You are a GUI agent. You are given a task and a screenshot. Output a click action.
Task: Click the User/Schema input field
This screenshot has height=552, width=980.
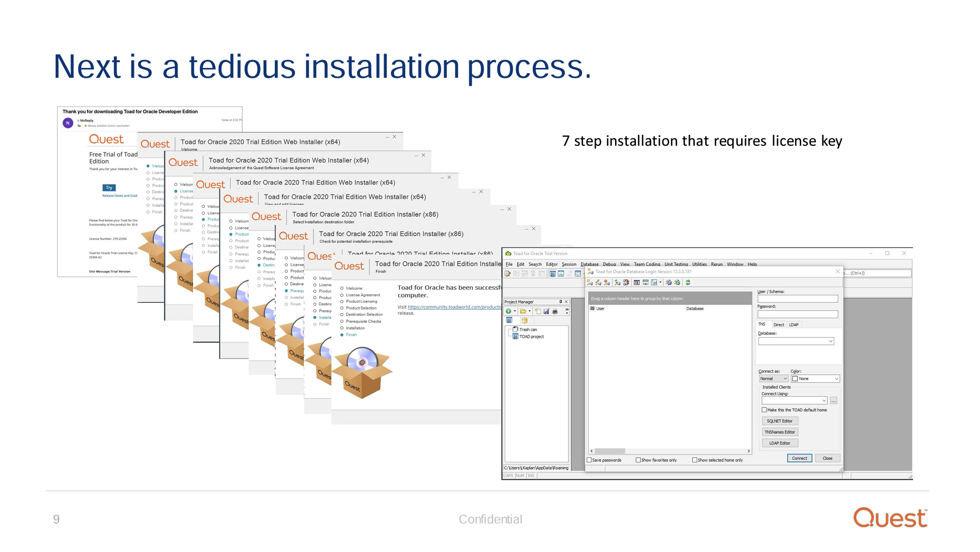click(798, 299)
